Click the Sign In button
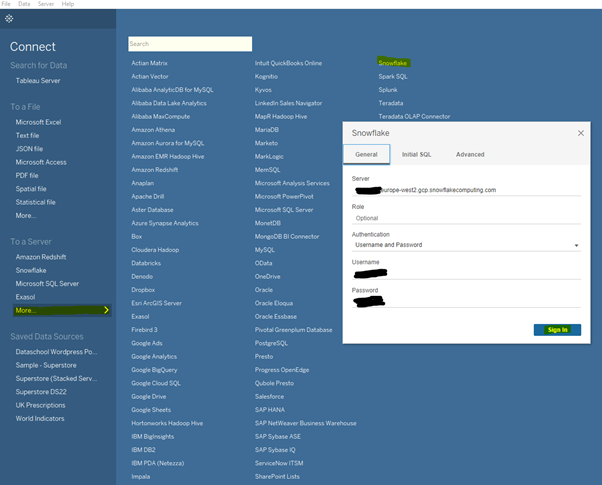Screen dimensions: 602x485 point(557,329)
